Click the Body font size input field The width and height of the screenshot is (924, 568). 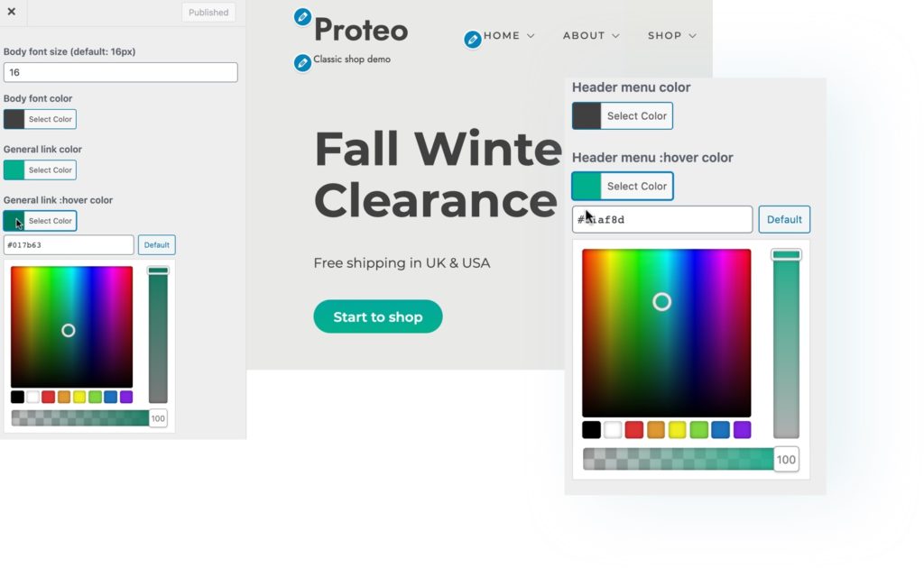tap(121, 72)
